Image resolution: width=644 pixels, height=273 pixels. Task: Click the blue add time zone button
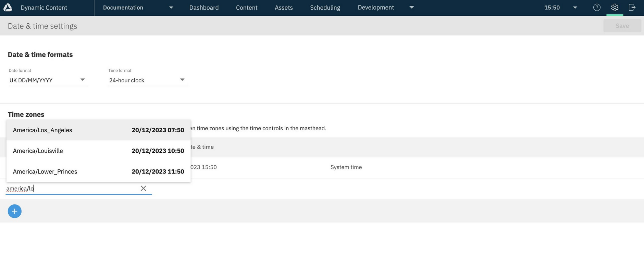[x=15, y=211]
